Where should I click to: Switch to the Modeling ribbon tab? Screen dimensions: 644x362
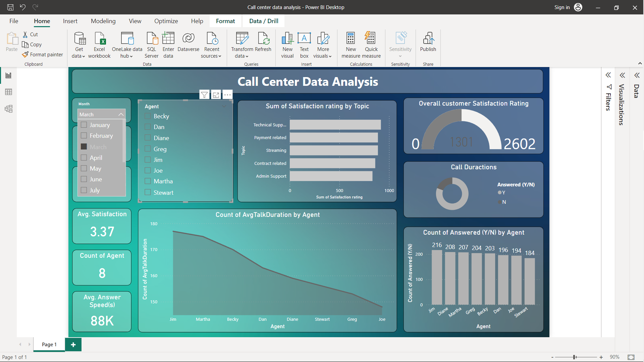click(103, 21)
